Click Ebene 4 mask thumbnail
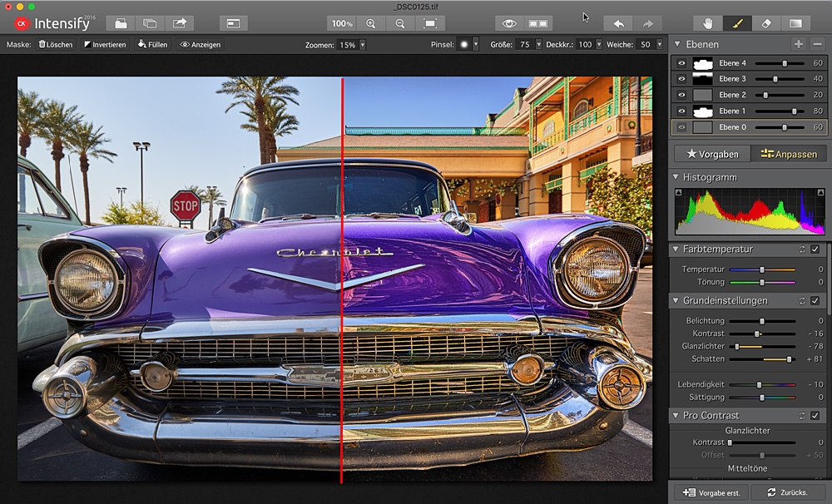Screen dimensions: 832x504 pos(702,63)
